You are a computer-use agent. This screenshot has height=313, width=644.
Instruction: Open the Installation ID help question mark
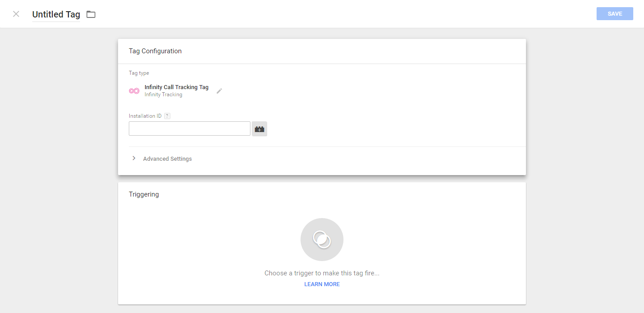pyautogui.click(x=167, y=116)
